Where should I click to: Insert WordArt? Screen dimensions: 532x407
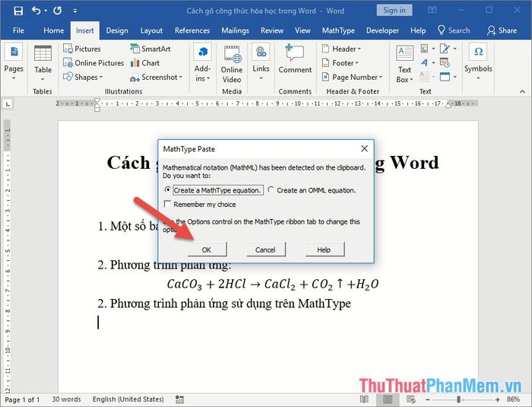[427, 62]
